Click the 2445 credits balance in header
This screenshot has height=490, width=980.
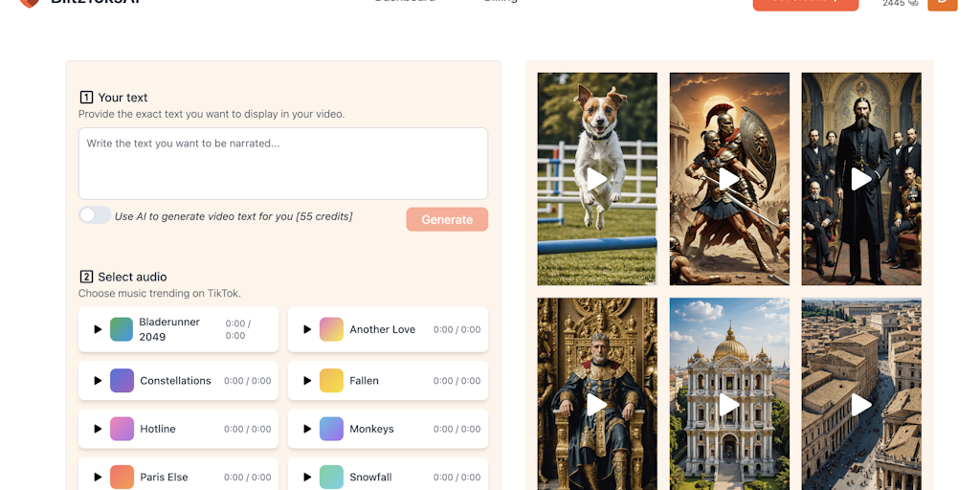click(900, 3)
